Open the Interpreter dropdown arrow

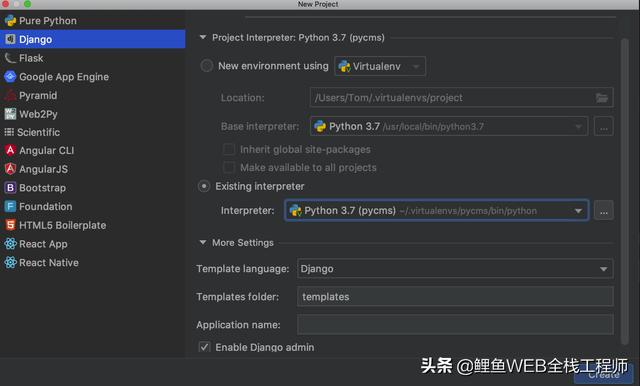point(578,211)
